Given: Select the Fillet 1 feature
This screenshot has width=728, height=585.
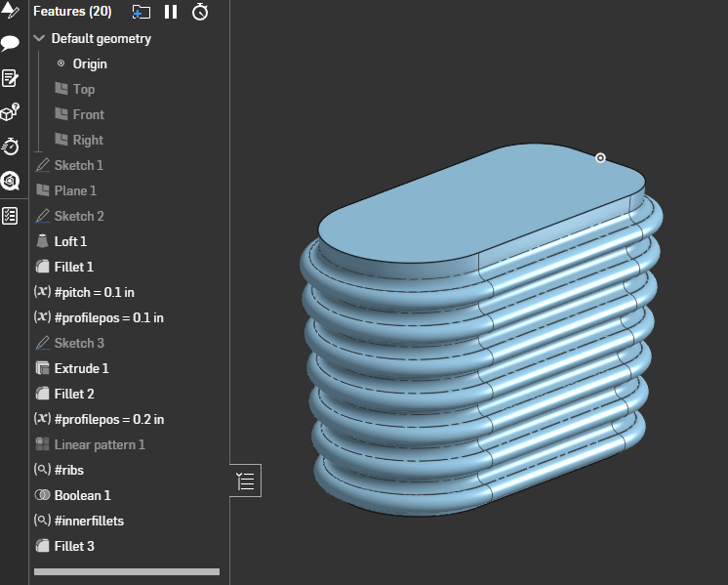Looking at the screenshot, I should pos(74,267).
